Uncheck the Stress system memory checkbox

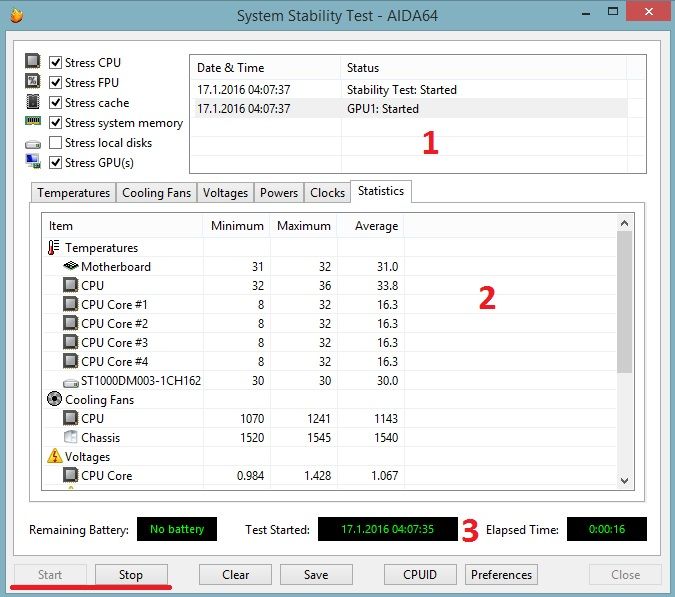56,123
